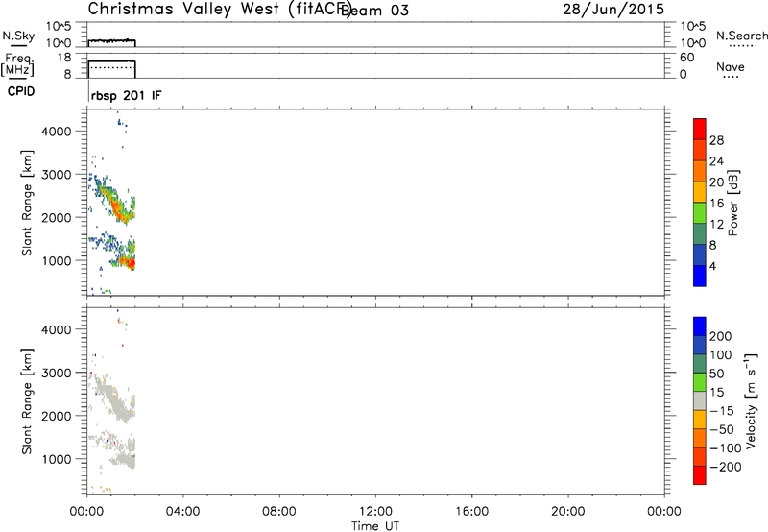Pick the light green Power segment between 12 and 16
The height and width of the screenshot is (532, 768).
pyautogui.click(x=700, y=213)
